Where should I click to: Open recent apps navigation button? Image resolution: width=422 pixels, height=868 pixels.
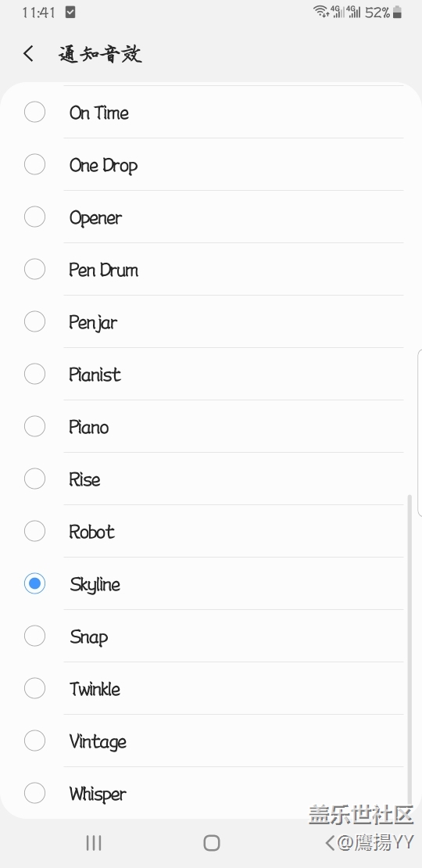tap(94, 842)
